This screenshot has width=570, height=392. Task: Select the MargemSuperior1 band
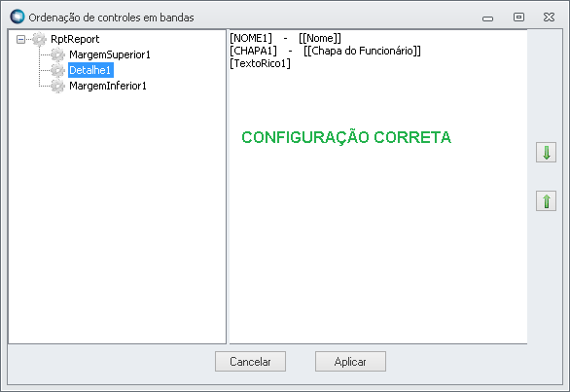[x=109, y=54]
